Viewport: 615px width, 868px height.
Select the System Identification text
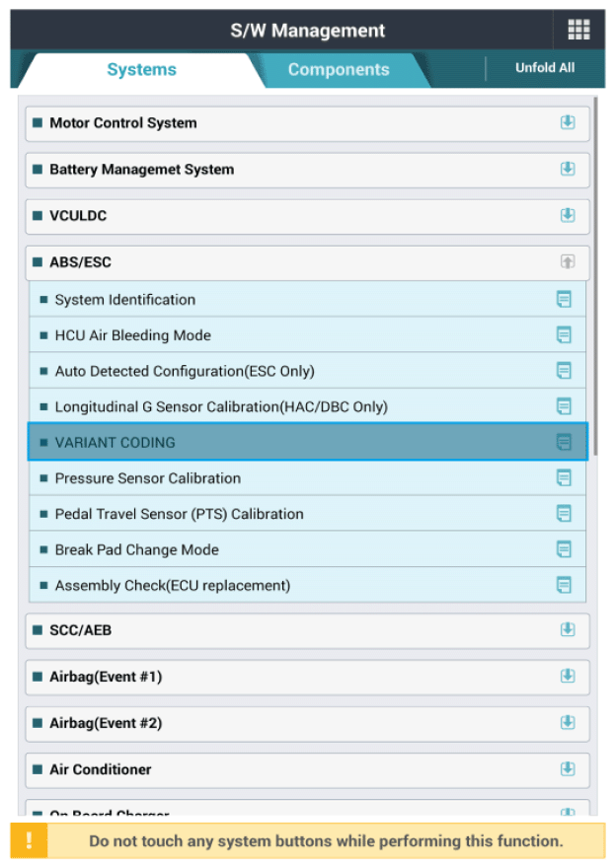[125, 300]
